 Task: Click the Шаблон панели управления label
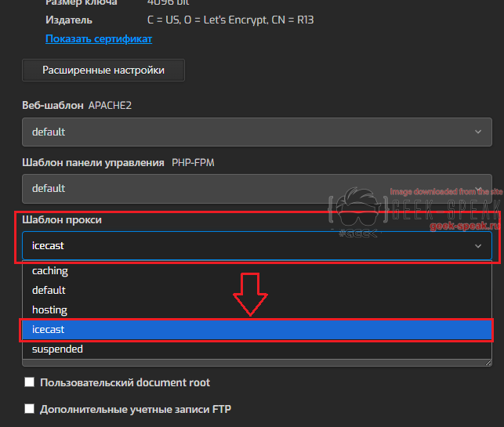coord(93,162)
